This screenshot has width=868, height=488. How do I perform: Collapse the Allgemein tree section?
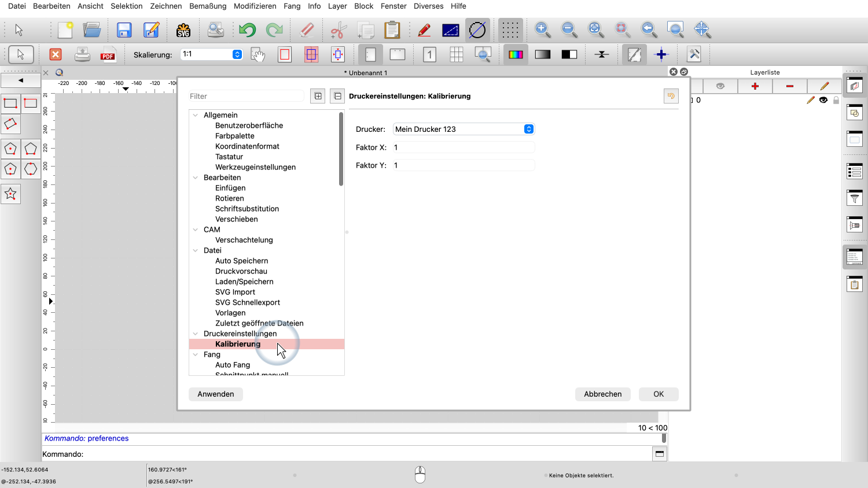point(196,115)
